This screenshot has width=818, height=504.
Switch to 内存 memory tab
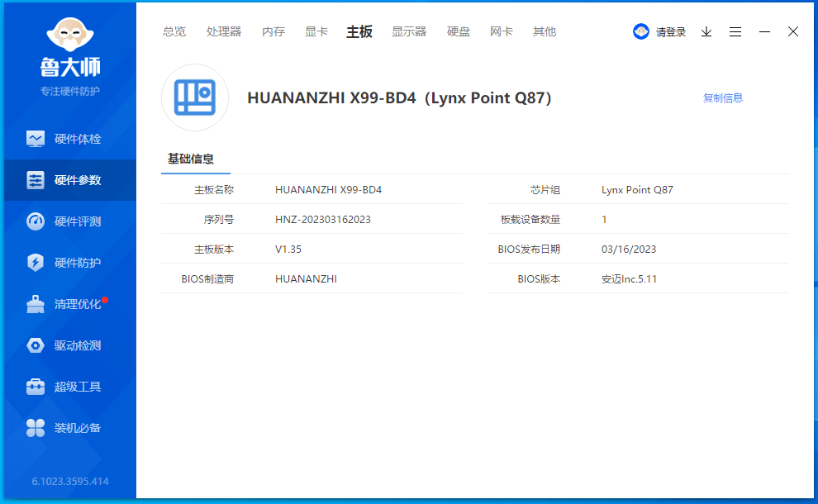(273, 32)
